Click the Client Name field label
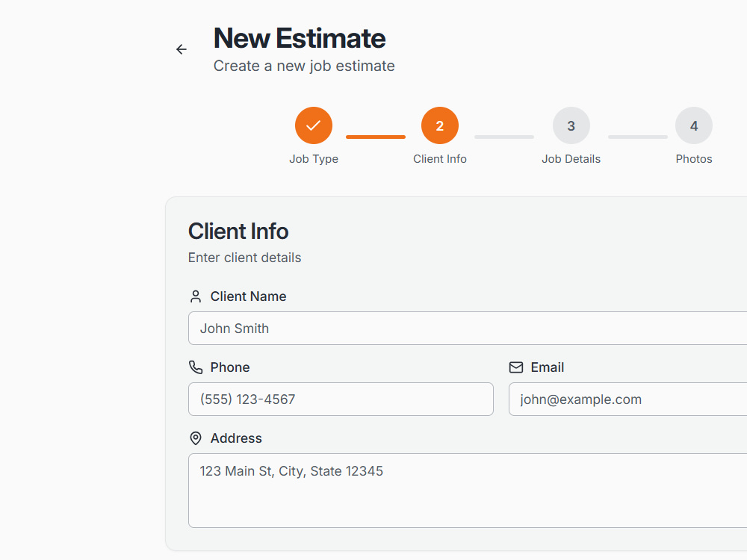Image resolution: width=747 pixels, height=560 pixels. coord(248,296)
